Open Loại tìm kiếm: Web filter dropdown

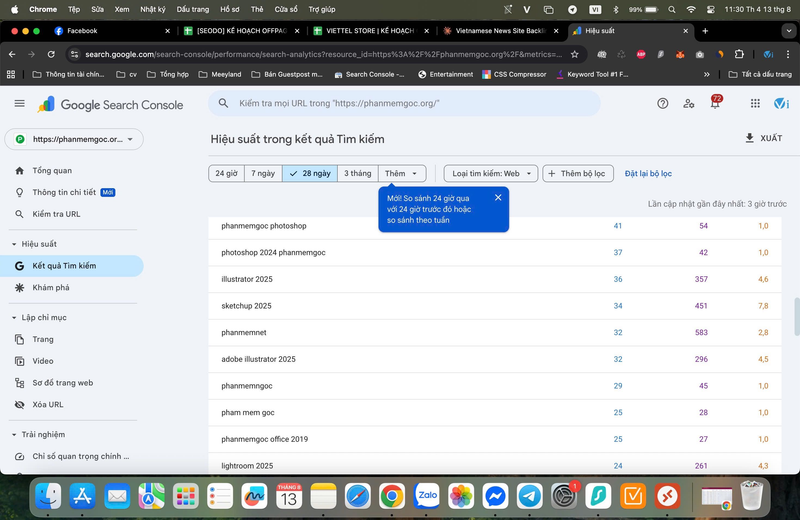click(491, 174)
